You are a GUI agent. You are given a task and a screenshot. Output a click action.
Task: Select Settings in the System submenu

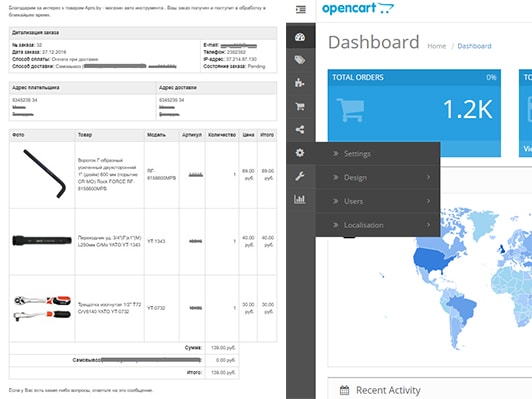[378, 154]
